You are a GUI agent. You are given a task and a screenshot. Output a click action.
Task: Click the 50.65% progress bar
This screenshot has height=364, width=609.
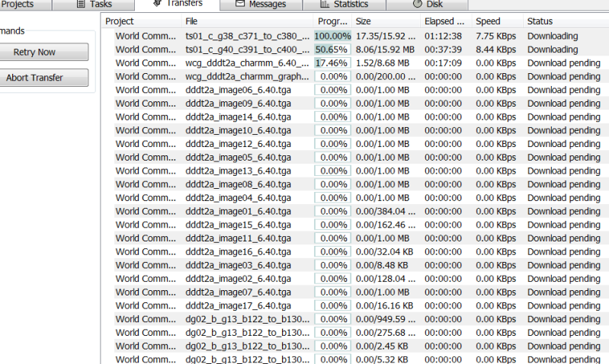(332, 49)
